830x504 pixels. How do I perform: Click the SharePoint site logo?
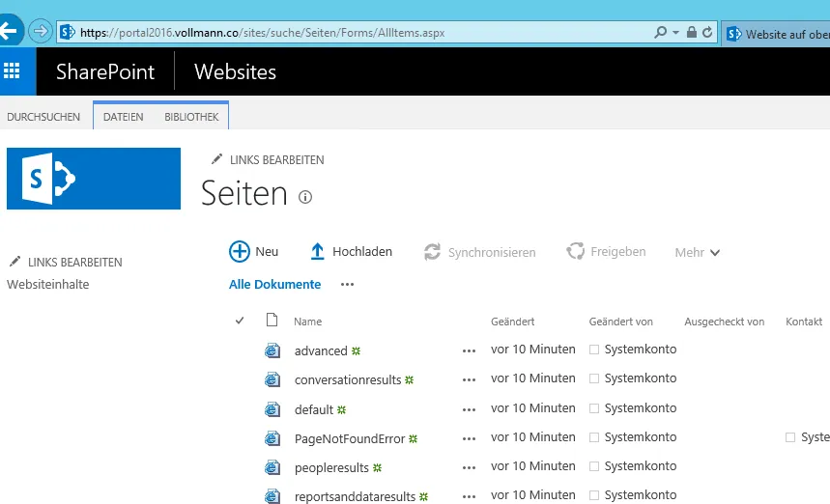click(x=94, y=179)
